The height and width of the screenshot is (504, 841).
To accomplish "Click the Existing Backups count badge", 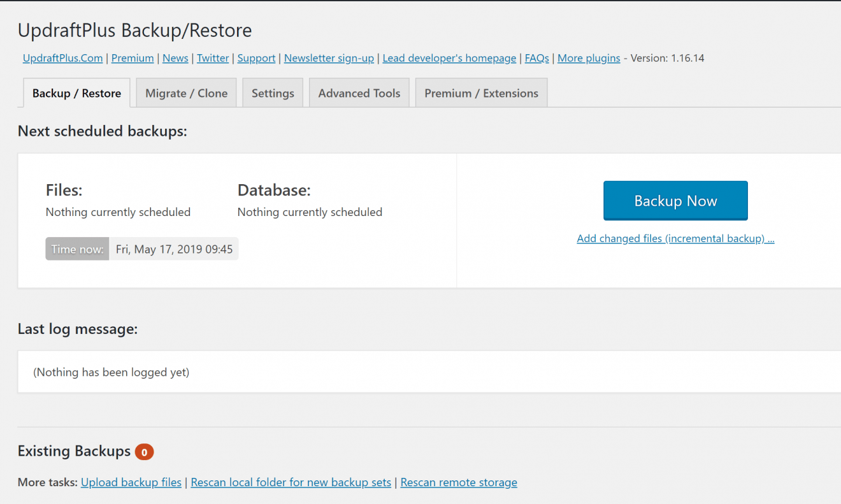I will click(144, 452).
